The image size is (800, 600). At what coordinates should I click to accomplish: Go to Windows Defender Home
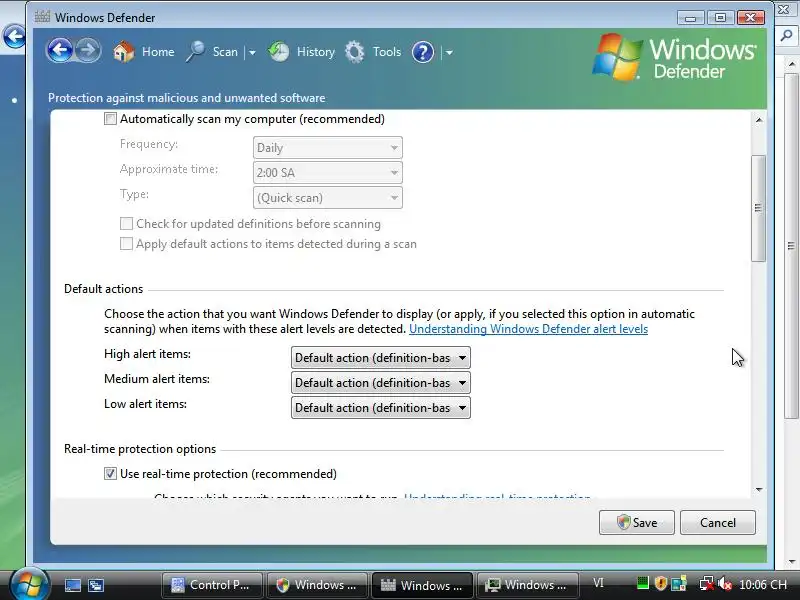point(143,52)
